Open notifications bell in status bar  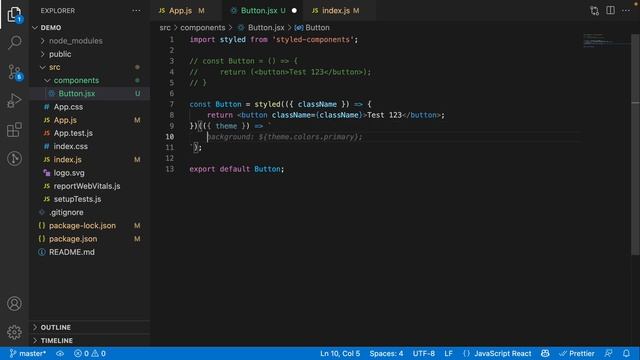pyautogui.click(x=626, y=353)
